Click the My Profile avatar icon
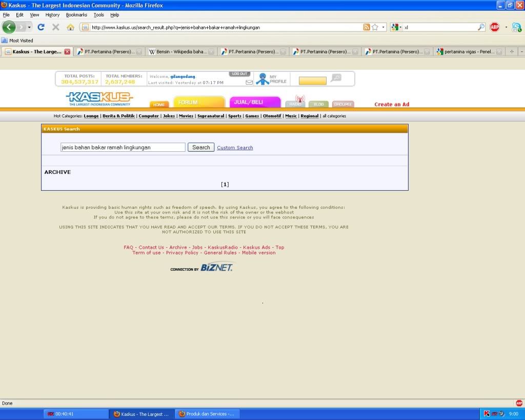Image resolution: width=525 pixels, height=420 pixels. [x=262, y=79]
